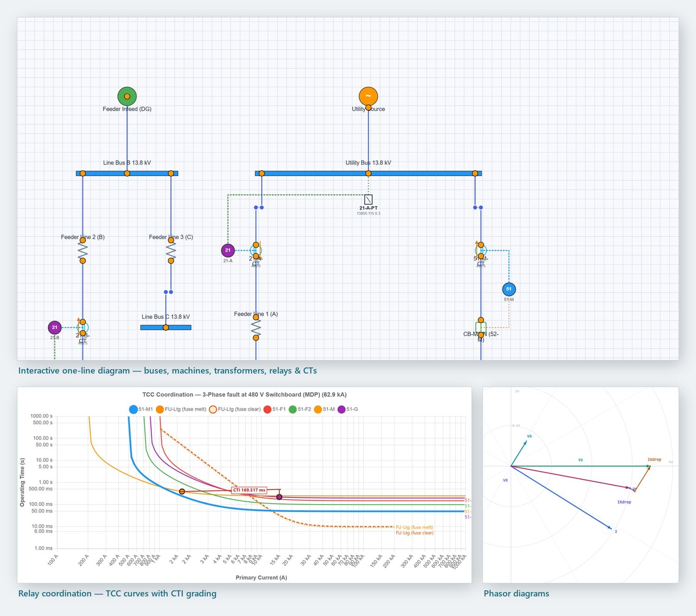Toggle the 51-M curve legend entry

(x=324, y=409)
